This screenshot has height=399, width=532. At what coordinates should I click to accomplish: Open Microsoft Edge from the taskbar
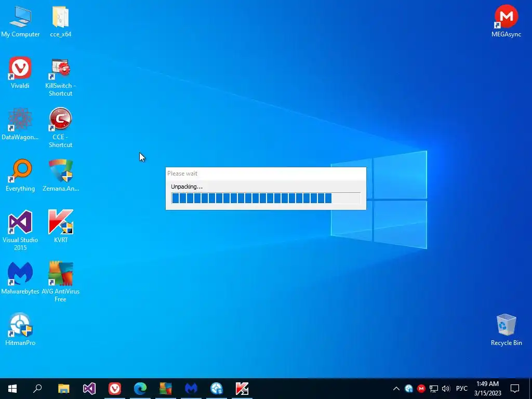click(140, 389)
